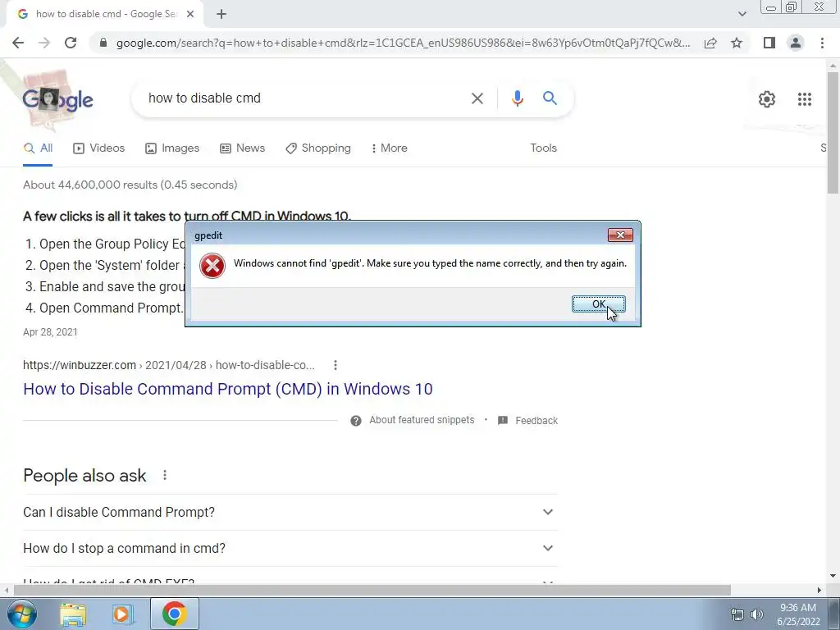Image resolution: width=840 pixels, height=630 pixels.
Task: Select the All results tab
Action: click(x=38, y=148)
